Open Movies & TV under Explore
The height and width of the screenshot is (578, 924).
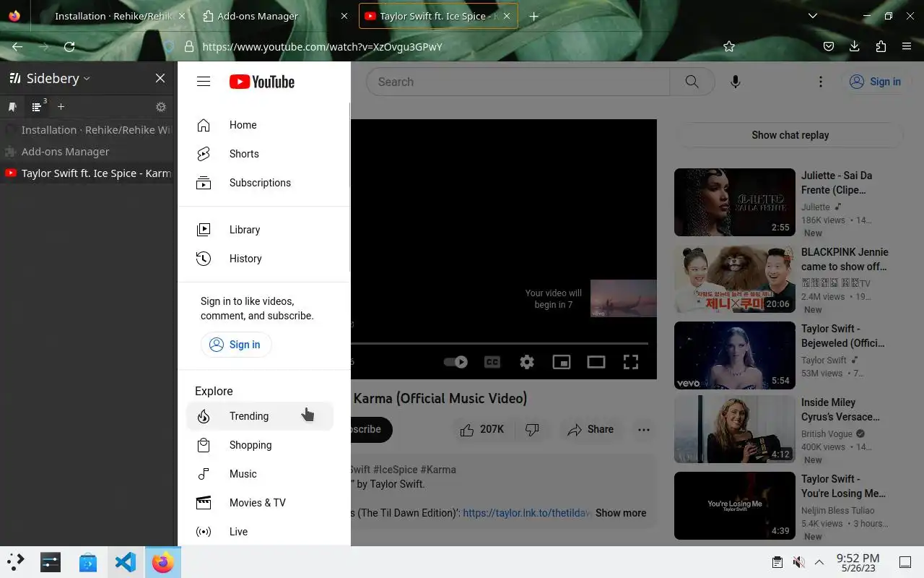(260, 503)
